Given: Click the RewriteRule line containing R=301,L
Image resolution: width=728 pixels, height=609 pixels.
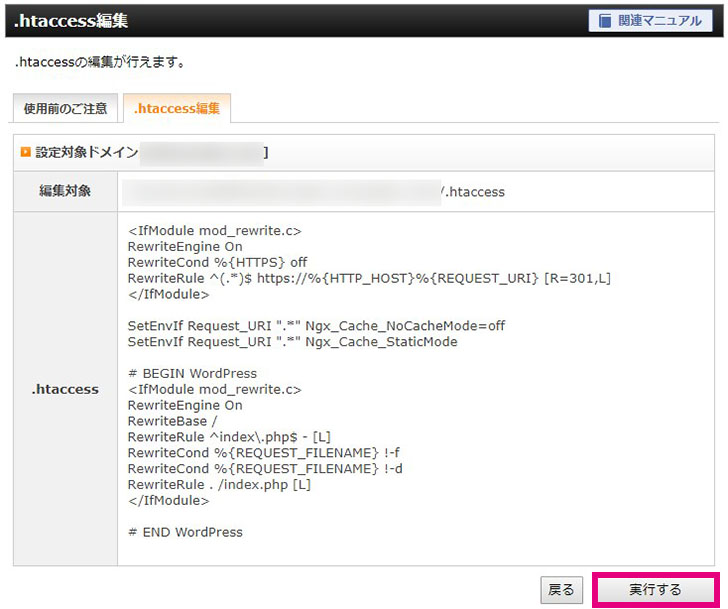Looking at the screenshot, I should click(x=368, y=278).
